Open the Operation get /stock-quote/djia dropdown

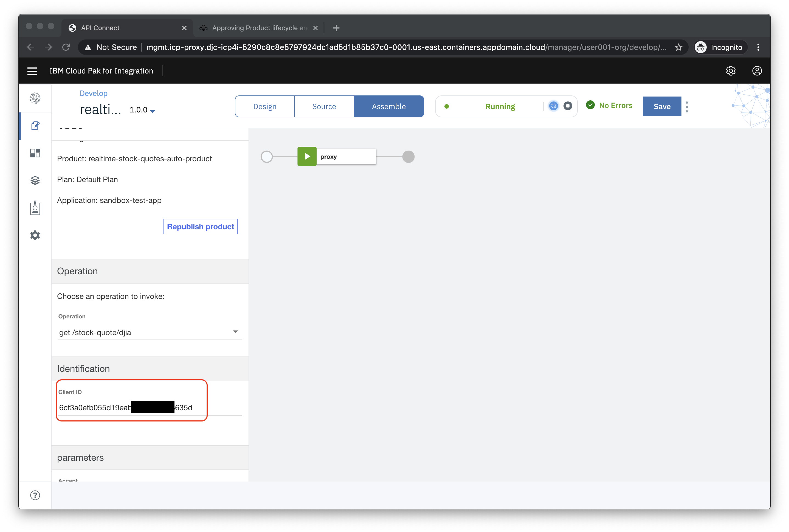[149, 332]
